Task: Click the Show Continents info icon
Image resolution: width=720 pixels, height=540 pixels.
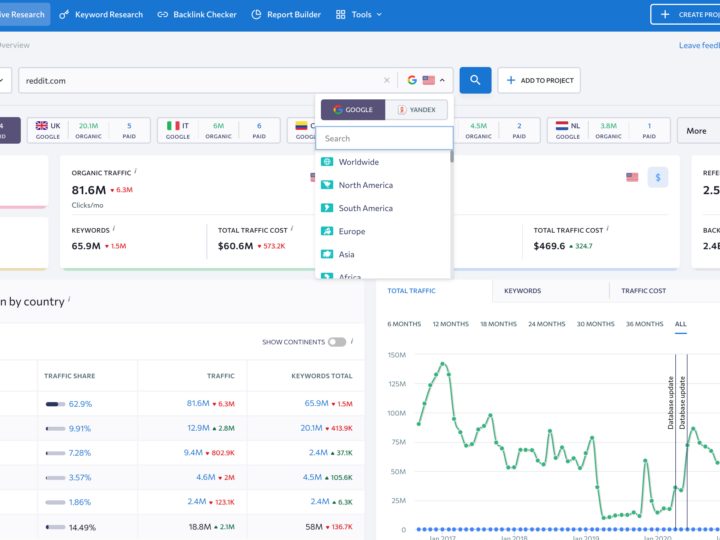Action: point(352,341)
